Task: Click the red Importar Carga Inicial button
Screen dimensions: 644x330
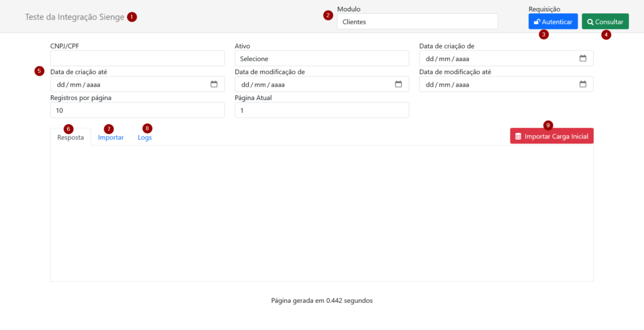Action: pyautogui.click(x=552, y=136)
